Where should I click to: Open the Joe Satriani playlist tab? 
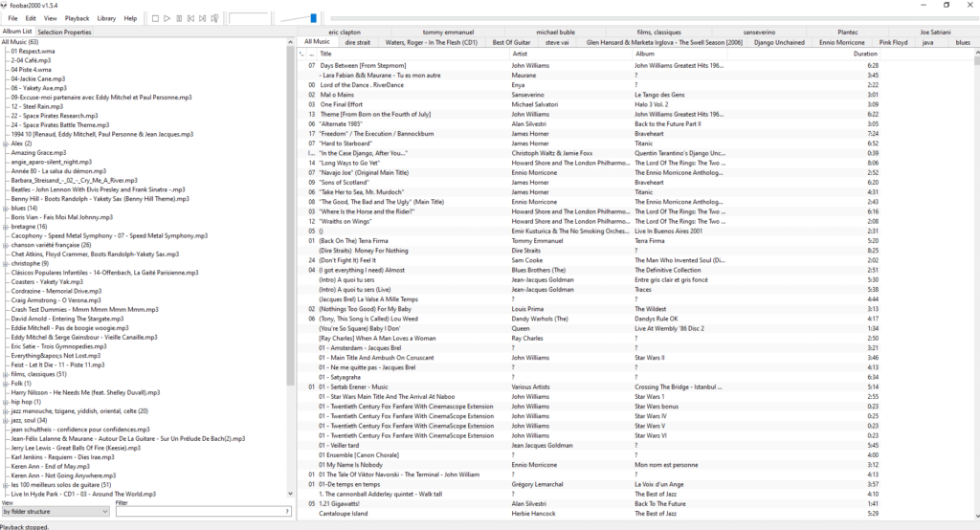pyautogui.click(x=935, y=32)
